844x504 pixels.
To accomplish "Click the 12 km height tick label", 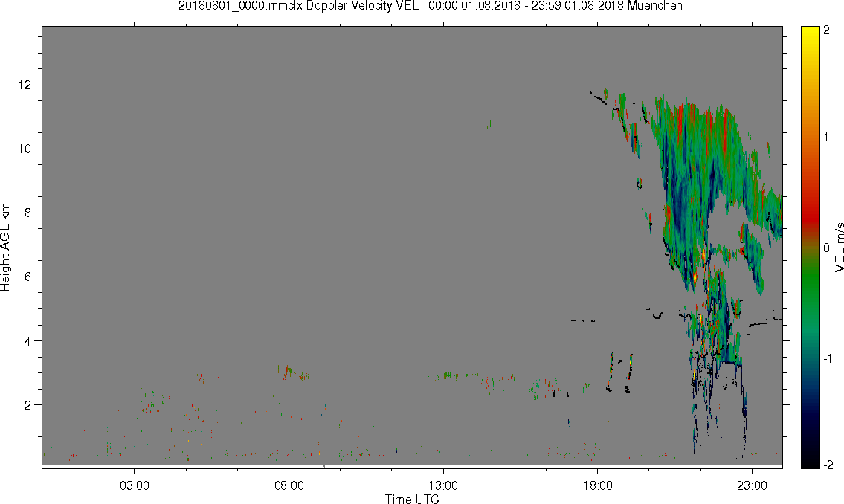I will [x=25, y=85].
